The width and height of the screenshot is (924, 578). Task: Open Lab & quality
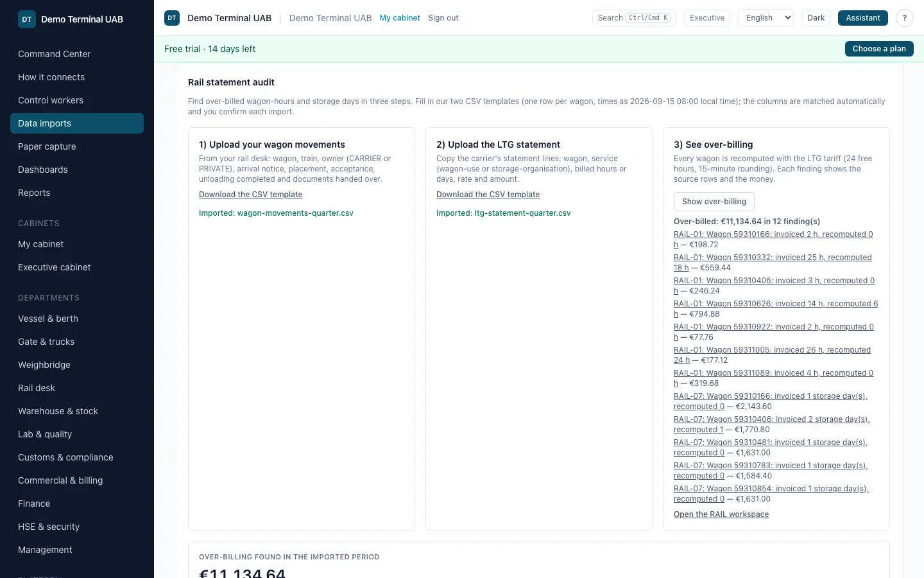[x=77, y=434]
